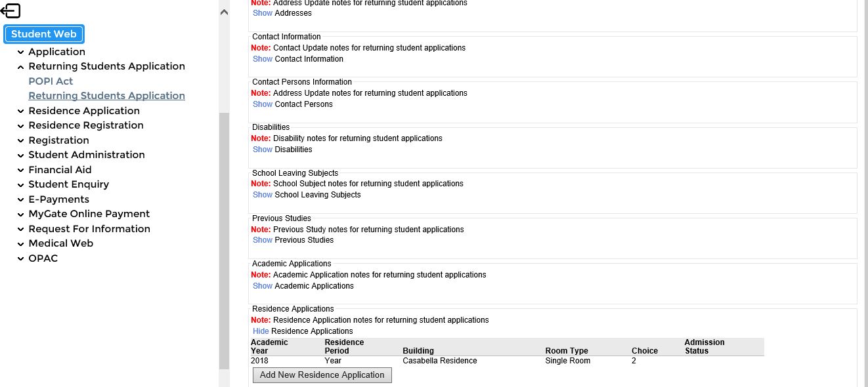Click the logout icon at top left
The image size is (868, 387).
click(12, 10)
